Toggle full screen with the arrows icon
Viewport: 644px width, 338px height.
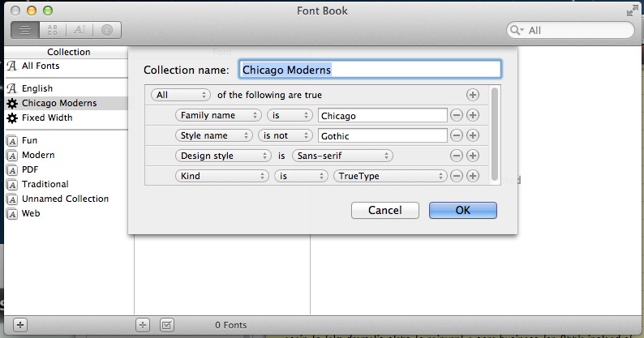click(x=632, y=11)
